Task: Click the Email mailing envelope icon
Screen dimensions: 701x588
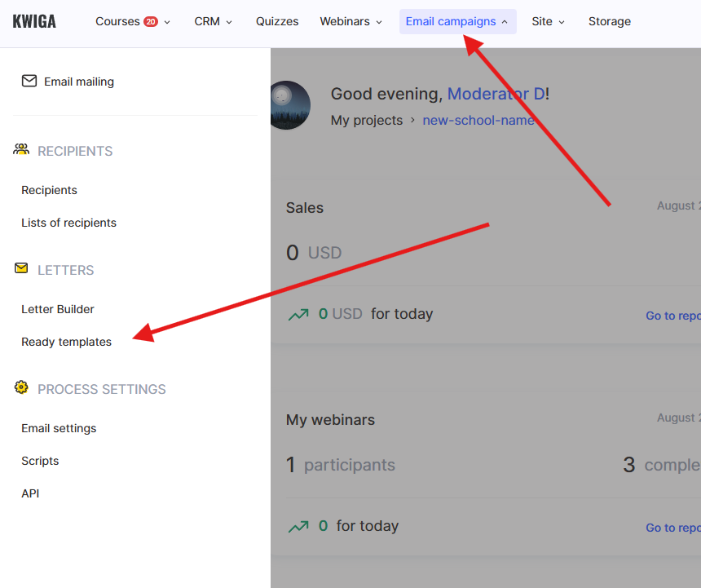Action: (29, 81)
